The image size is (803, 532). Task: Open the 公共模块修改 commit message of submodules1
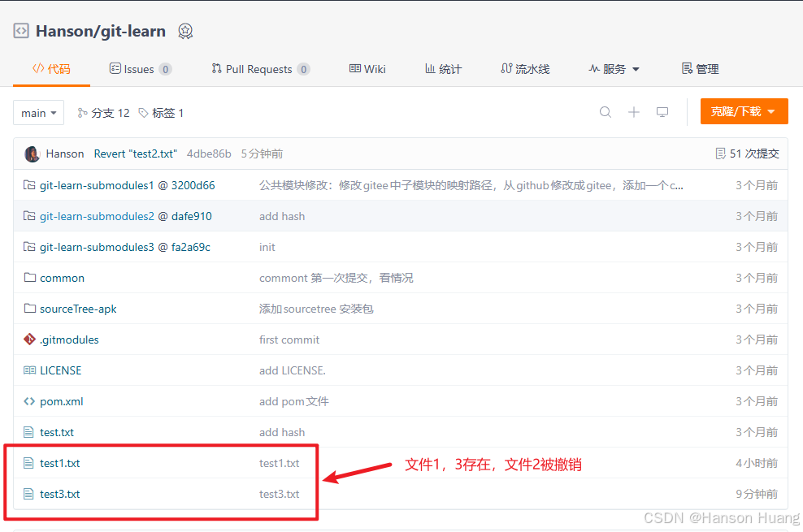[471, 186]
